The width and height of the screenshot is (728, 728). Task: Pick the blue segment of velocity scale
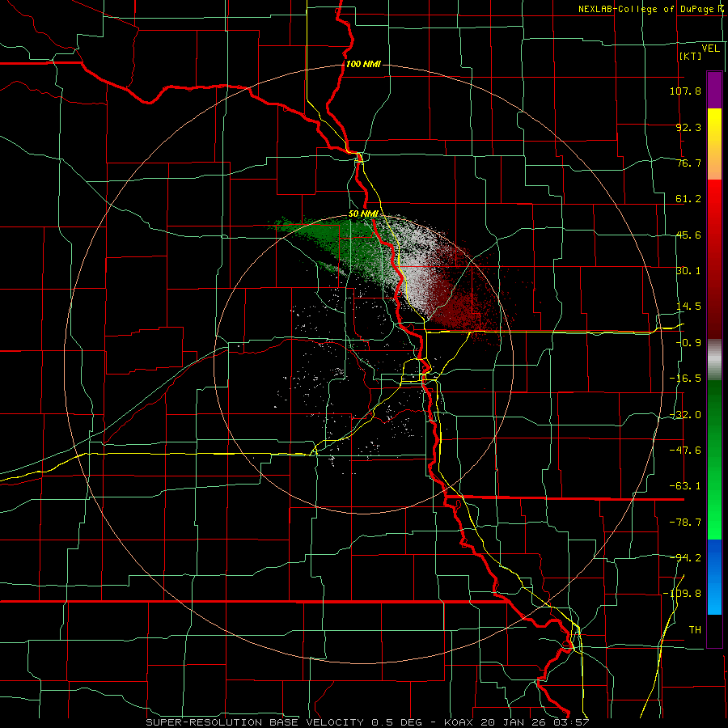(714, 577)
